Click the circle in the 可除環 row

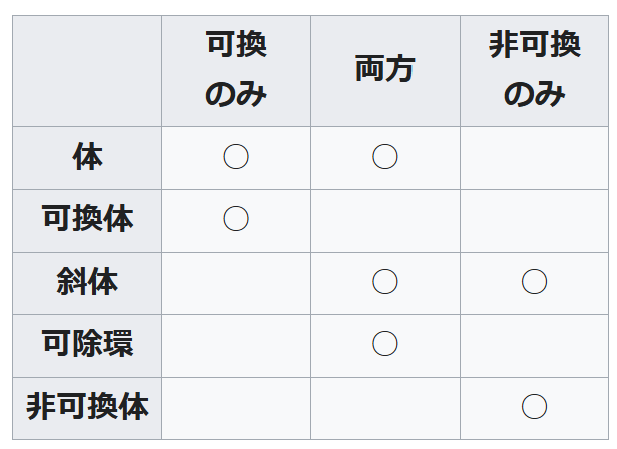click(x=385, y=345)
